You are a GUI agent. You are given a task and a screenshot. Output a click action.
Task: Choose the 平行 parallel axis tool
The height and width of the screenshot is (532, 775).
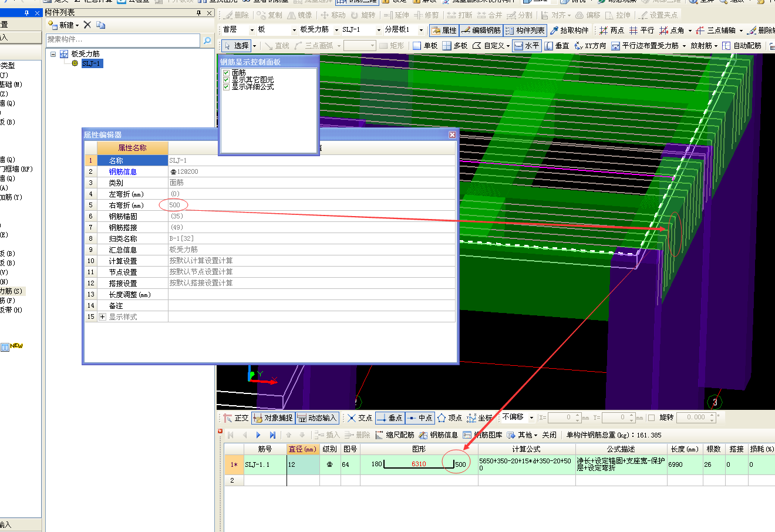pos(642,30)
